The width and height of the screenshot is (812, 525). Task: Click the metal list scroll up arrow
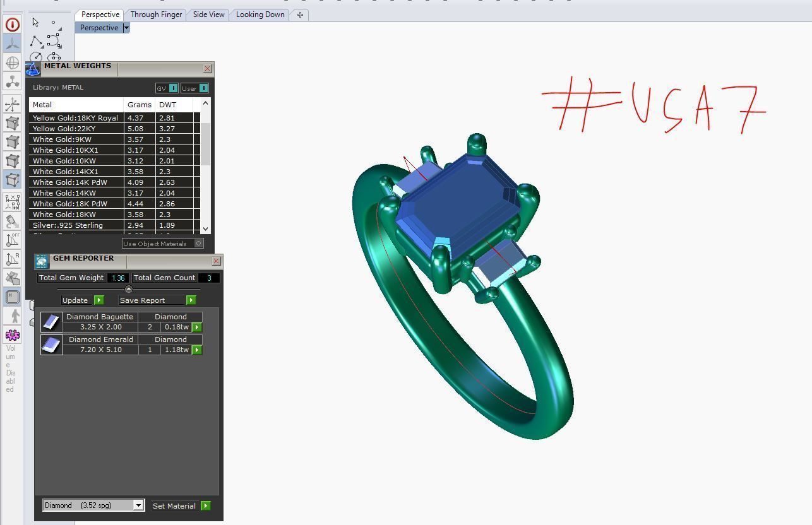tap(205, 103)
